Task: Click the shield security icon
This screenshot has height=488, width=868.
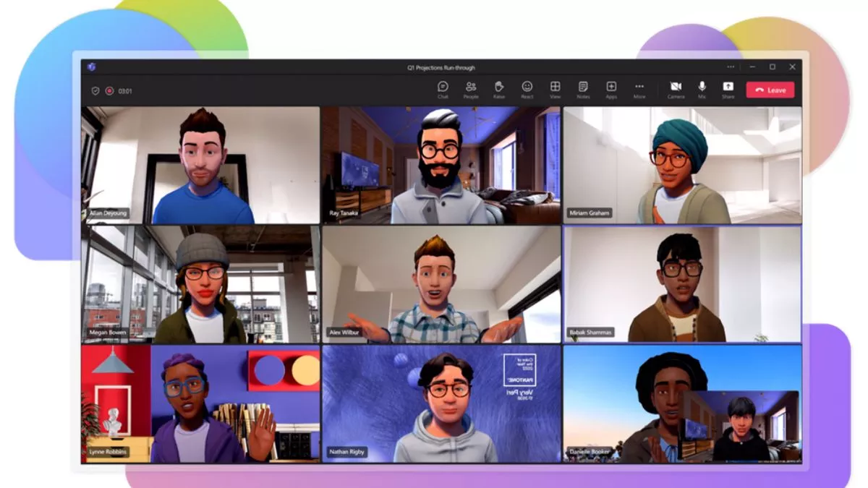Action: 95,91
